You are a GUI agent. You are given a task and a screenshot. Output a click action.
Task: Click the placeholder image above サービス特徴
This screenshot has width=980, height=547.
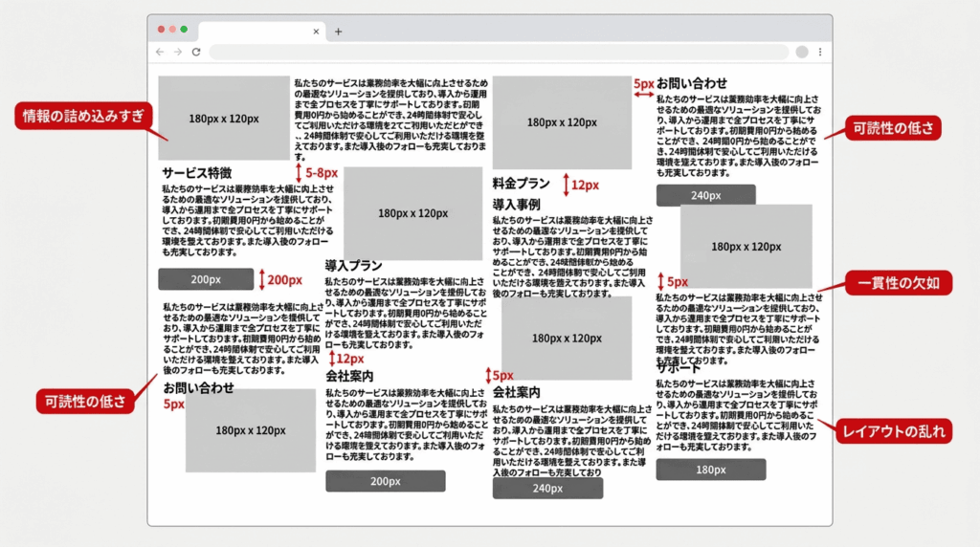(224, 118)
